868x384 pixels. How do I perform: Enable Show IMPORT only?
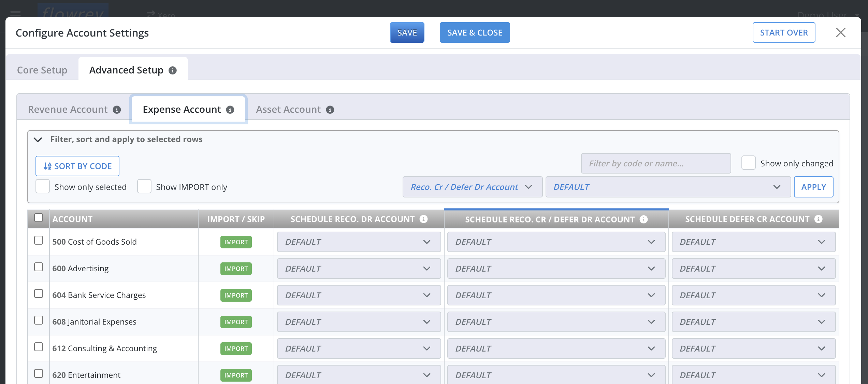pyautogui.click(x=144, y=187)
